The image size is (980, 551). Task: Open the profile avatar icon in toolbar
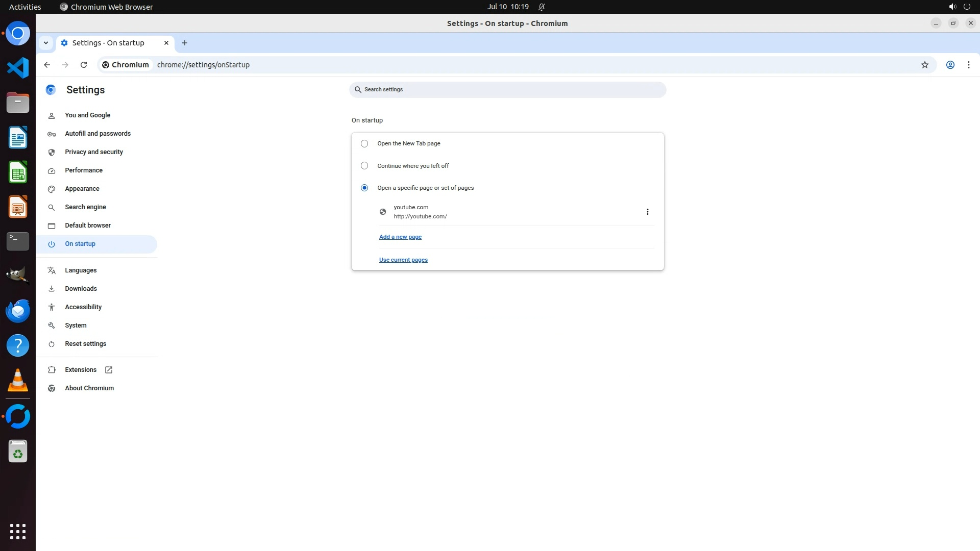click(x=950, y=65)
